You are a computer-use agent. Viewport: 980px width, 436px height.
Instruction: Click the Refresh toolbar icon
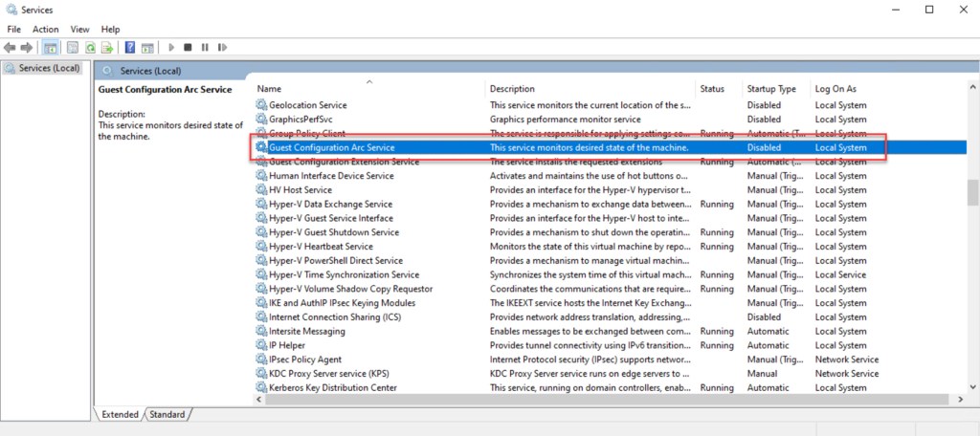(91, 47)
